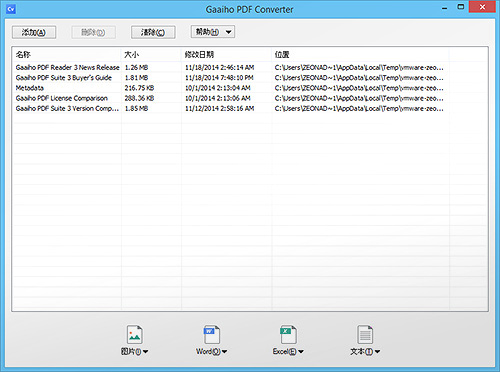Viewport: 500px width, 372px height.
Task: Click the location path of License Comparison row
Action: (359, 98)
